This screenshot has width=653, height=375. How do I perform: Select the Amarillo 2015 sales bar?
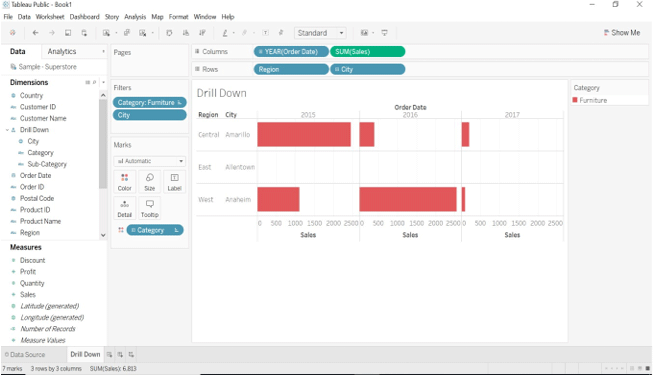[304, 134]
